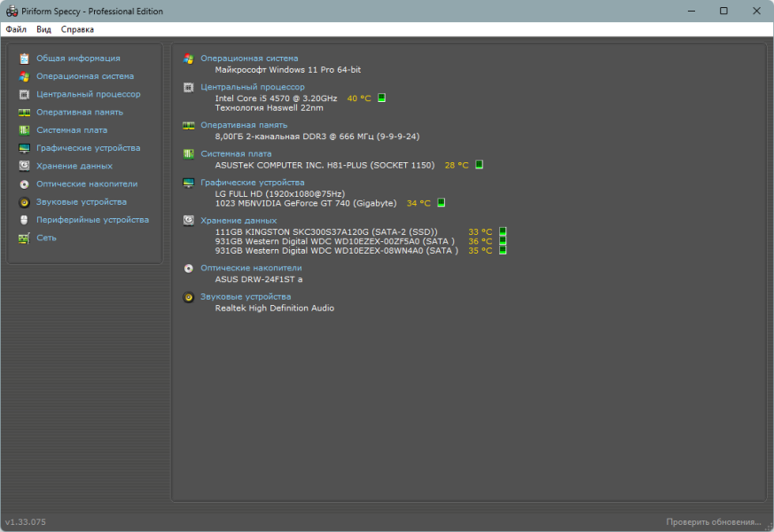Select Периферийные устройства in the sidebar

[x=93, y=220]
